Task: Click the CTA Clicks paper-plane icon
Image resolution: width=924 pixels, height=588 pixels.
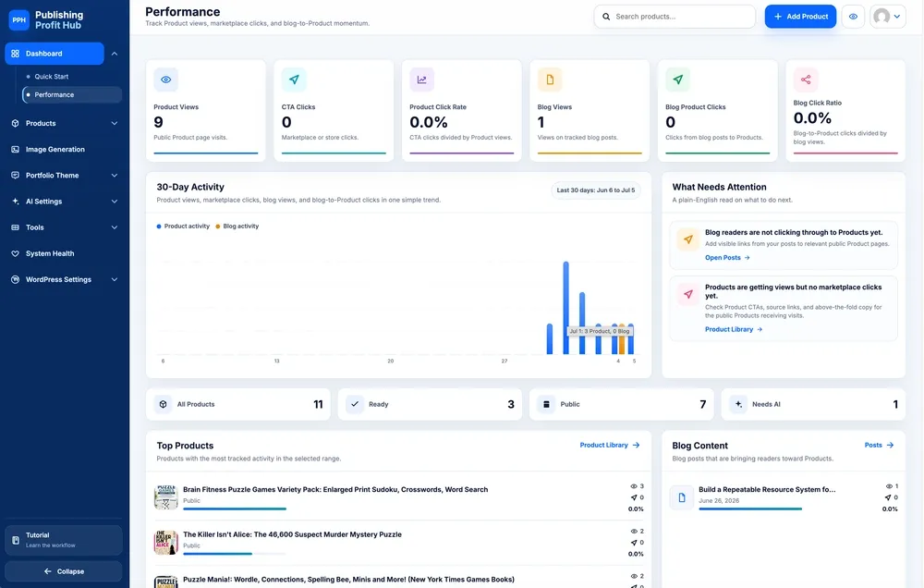Action: (x=294, y=80)
